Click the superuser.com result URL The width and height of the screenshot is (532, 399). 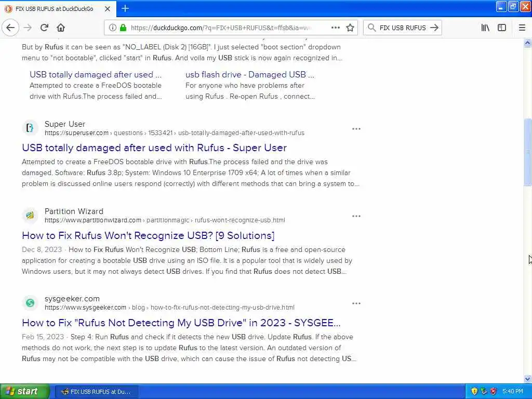click(x=175, y=133)
